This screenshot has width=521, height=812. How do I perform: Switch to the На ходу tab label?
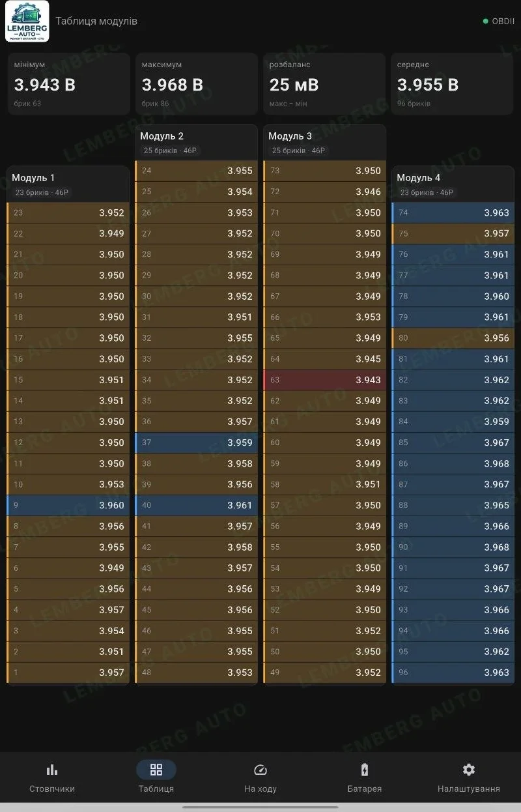[260, 789]
